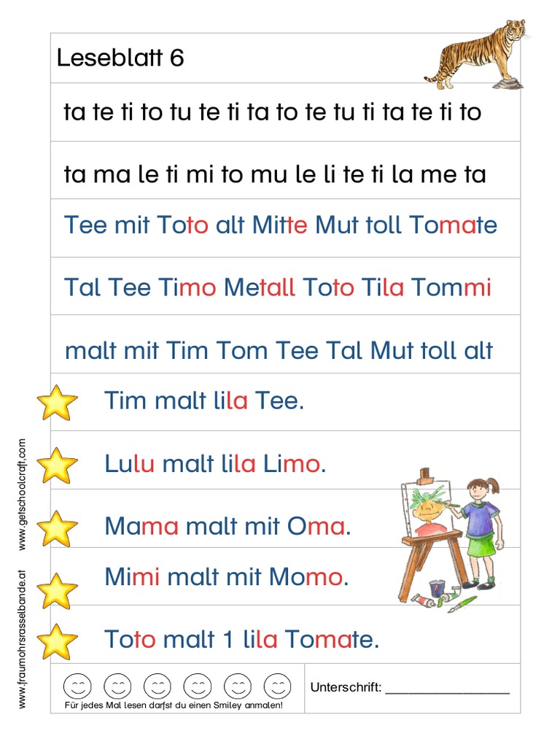Click the tiger illustration
The height and width of the screenshot is (747, 560).
tap(477, 54)
